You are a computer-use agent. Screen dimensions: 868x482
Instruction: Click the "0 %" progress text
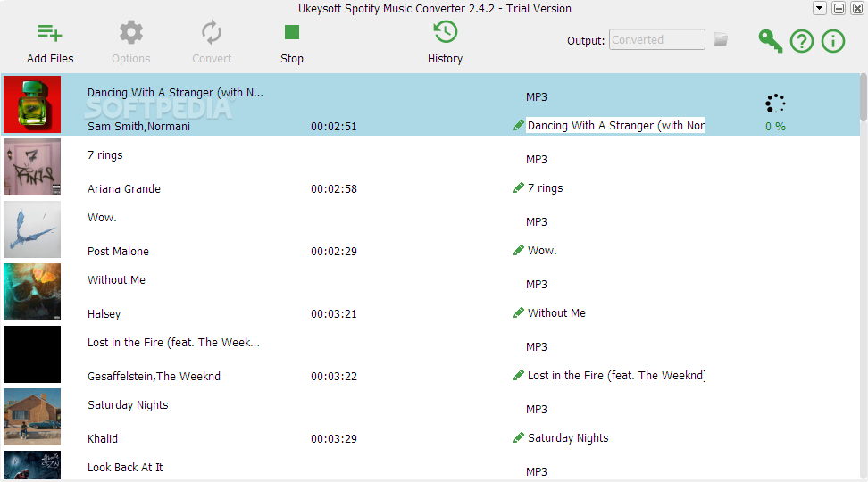775,127
